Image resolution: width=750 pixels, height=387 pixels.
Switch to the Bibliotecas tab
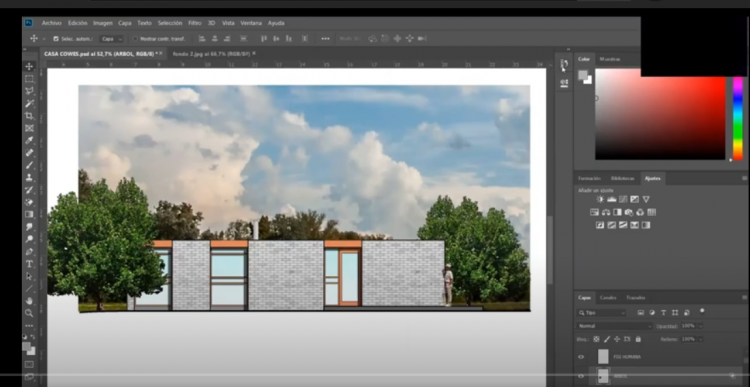pyautogui.click(x=623, y=178)
